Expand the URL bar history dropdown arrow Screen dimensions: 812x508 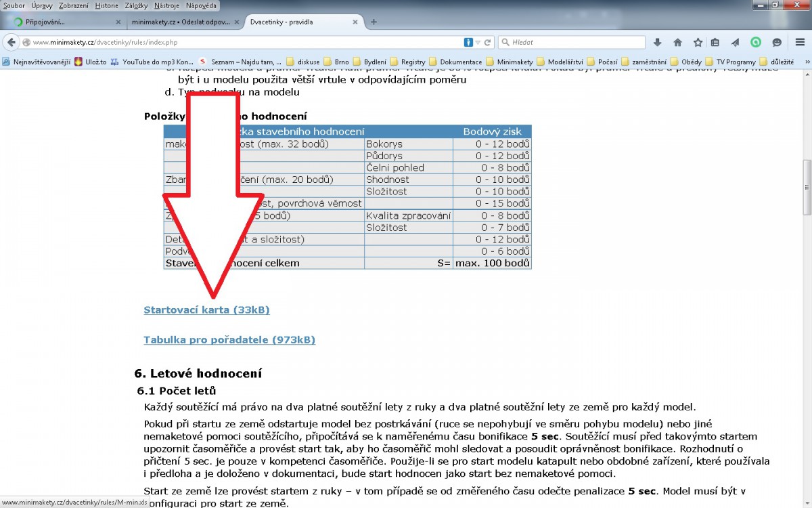[x=478, y=42]
